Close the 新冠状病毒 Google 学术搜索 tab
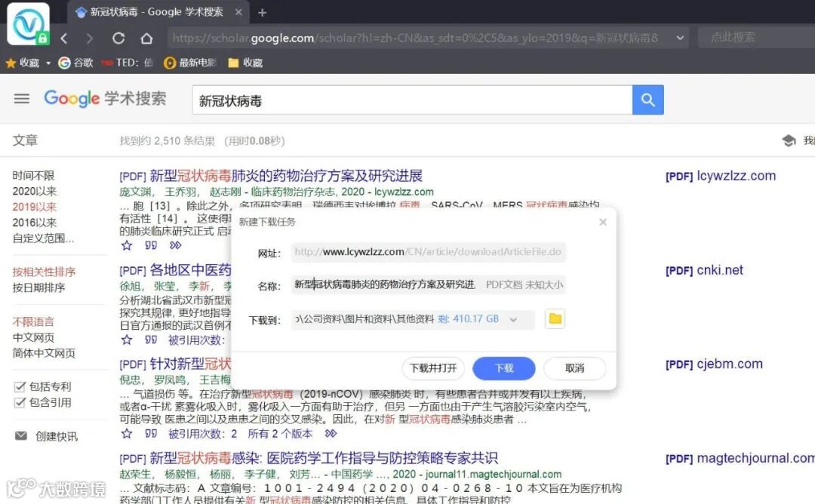 click(x=238, y=12)
